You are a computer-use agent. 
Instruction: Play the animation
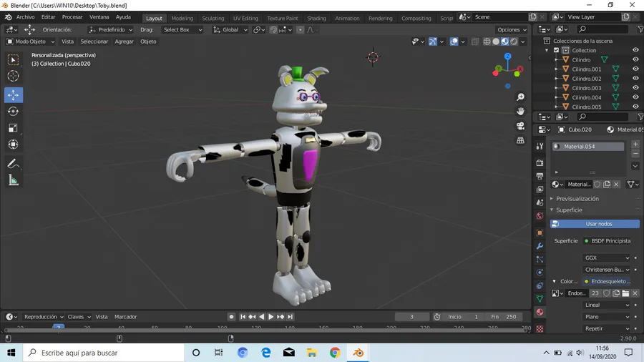270,317
